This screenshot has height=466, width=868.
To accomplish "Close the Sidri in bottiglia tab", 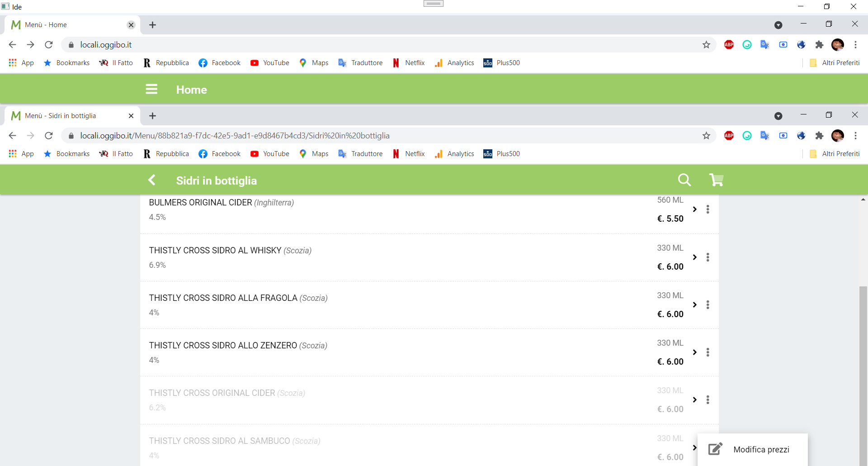I will coord(131,116).
